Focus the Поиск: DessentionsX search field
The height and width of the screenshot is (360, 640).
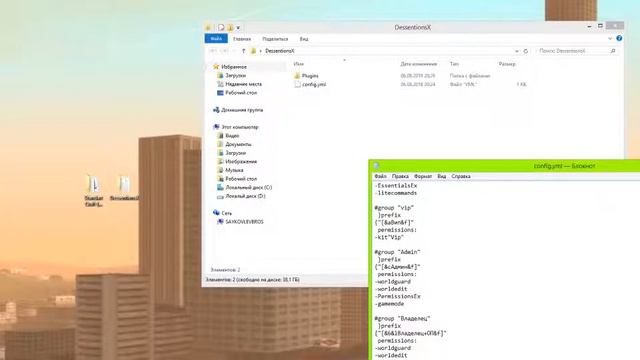click(x=573, y=51)
